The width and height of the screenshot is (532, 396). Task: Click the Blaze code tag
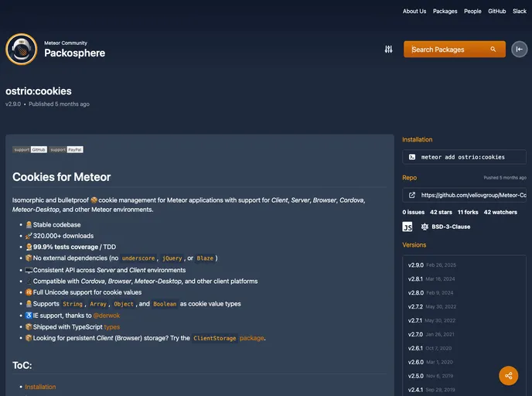click(x=205, y=258)
